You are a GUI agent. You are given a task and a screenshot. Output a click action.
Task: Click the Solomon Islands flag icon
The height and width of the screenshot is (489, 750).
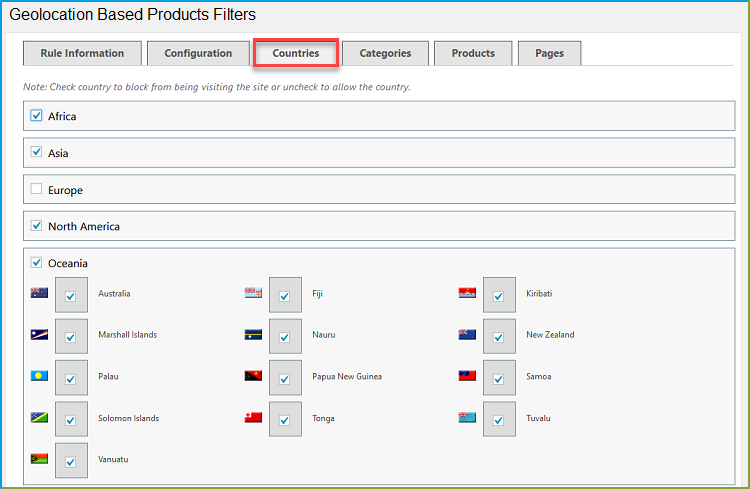[39, 417]
